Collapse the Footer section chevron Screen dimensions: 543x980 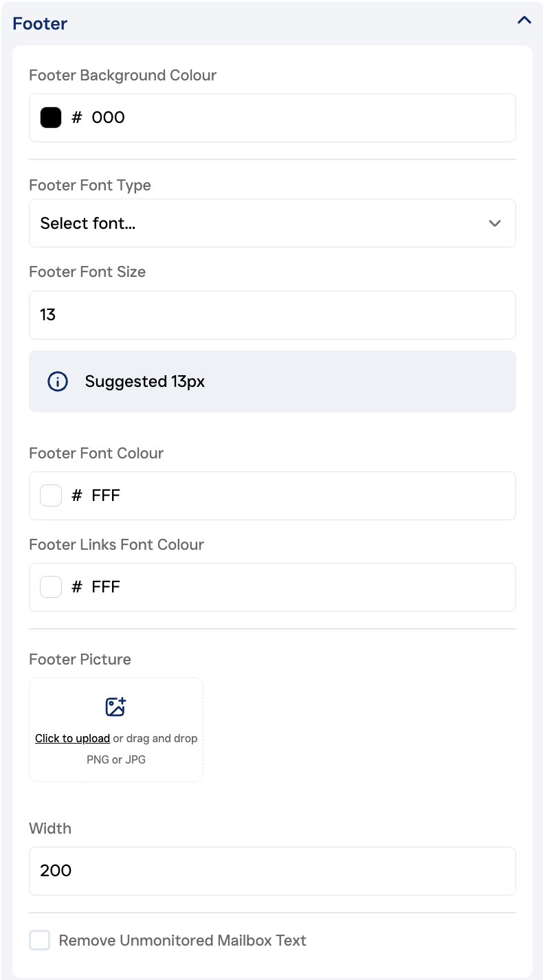(x=524, y=21)
